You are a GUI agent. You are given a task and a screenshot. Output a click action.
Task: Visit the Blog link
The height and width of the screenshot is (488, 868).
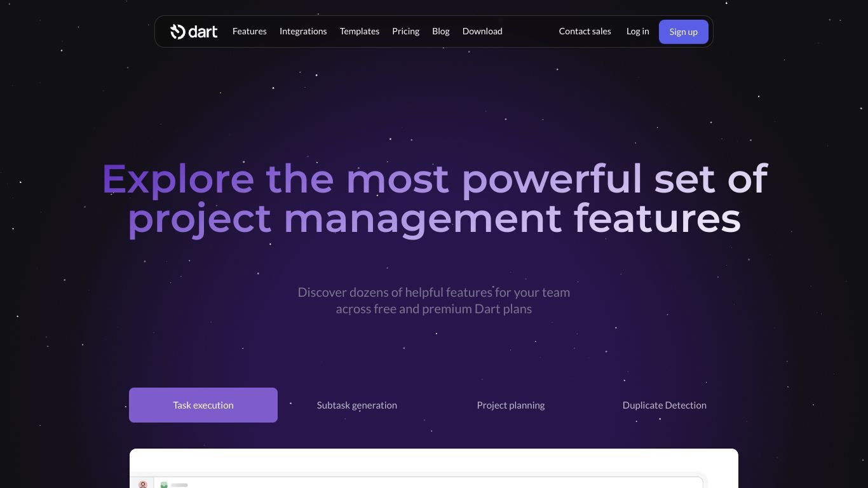(440, 31)
